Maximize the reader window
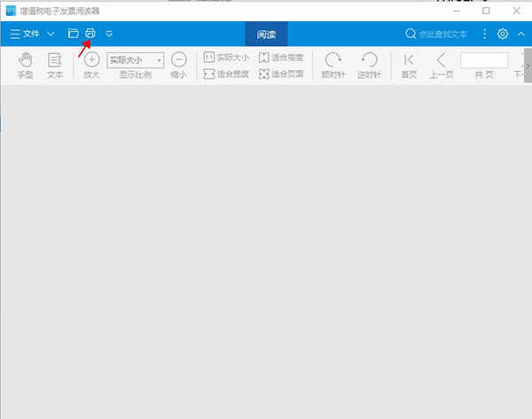 pos(486,11)
